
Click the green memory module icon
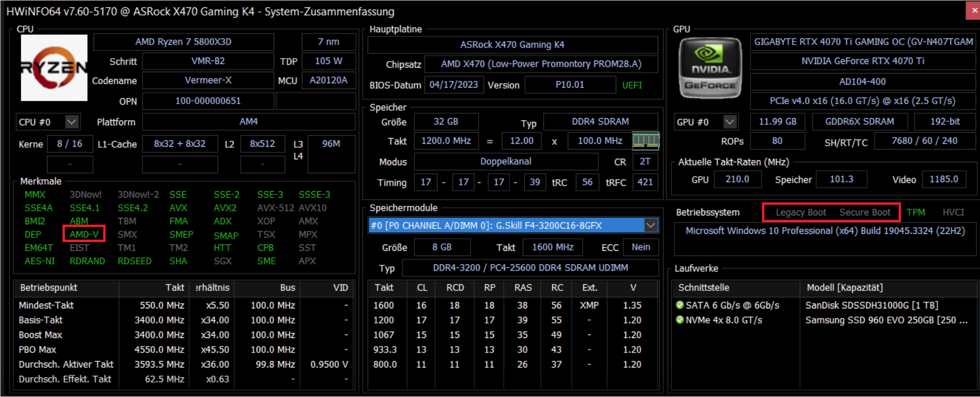[x=646, y=140]
